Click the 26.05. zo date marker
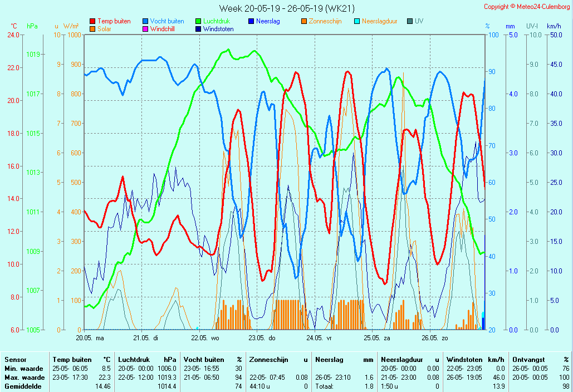 434,337
